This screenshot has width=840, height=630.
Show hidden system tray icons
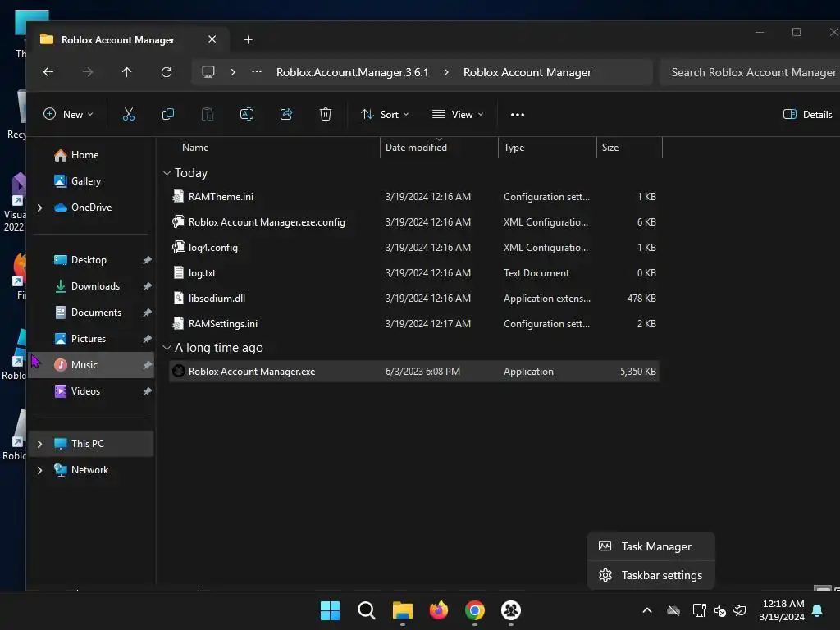click(647, 610)
